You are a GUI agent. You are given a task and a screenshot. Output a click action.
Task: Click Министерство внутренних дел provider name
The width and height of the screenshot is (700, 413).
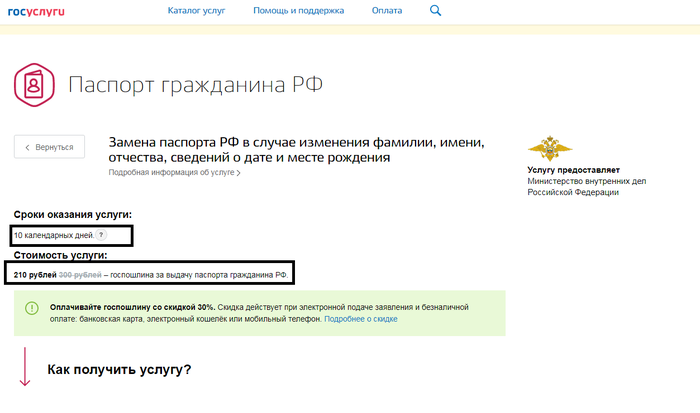coord(587,181)
